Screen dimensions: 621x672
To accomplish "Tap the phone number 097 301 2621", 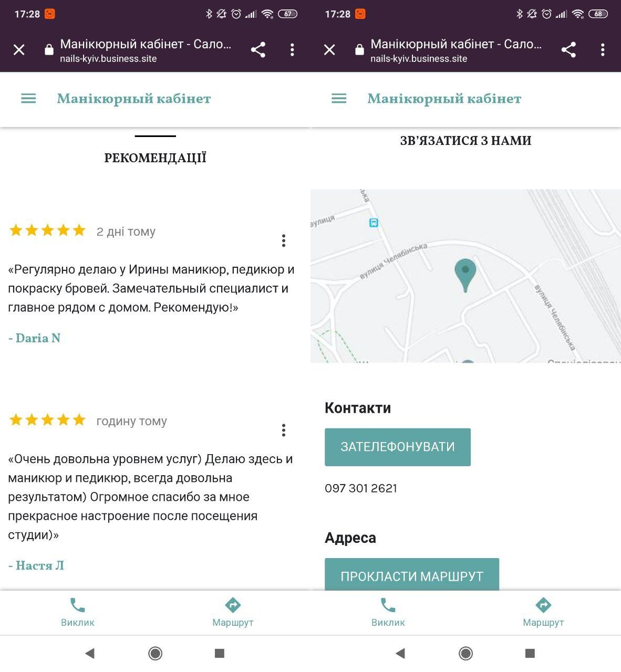I will coord(361,488).
